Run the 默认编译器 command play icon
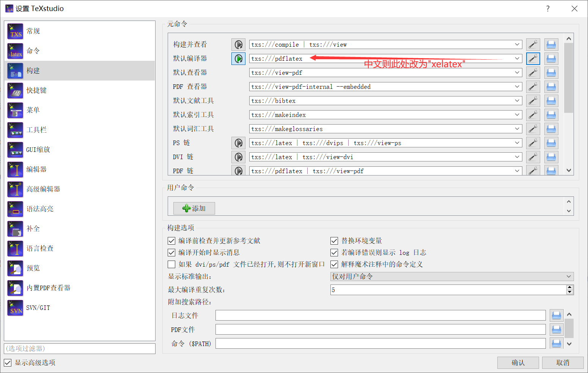Viewport: 588px width, 373px height. [x=238, y=58]
